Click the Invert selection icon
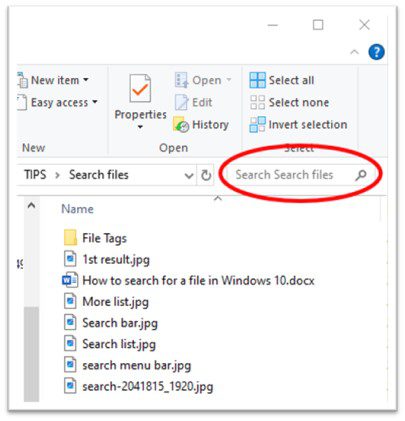The width and height of the screenshot is (405, 421). pyautogui.click(x=257, y=124)
